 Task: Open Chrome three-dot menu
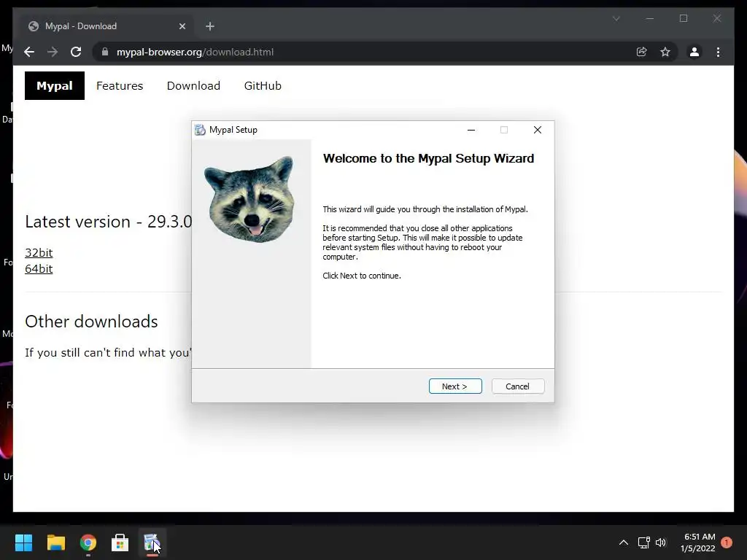pyautogui.click(x=718, y=52)
